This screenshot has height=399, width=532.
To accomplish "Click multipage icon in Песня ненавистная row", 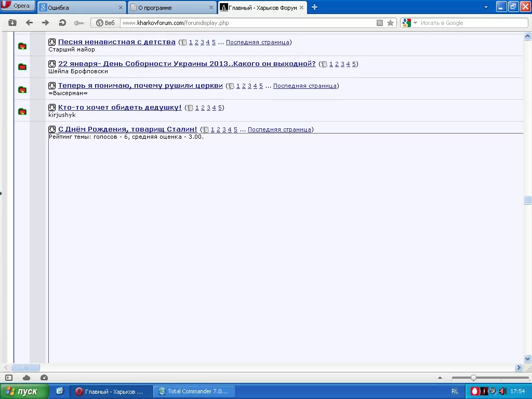I will click(184, 43).
